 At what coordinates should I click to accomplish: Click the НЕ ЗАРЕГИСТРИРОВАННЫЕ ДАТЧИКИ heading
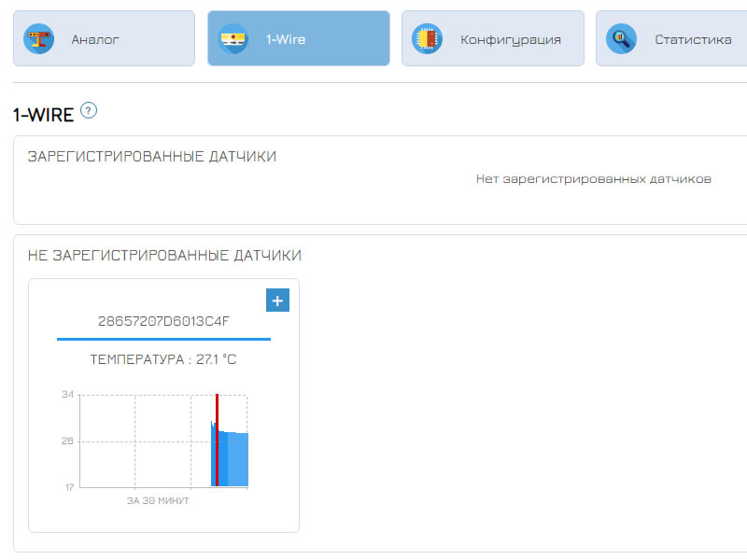click(164, 255)
